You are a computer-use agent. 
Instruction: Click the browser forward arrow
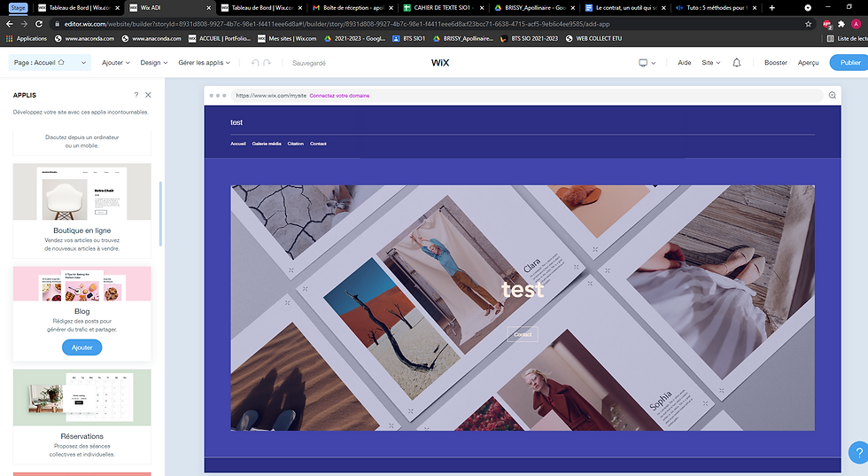click(24, 24)
